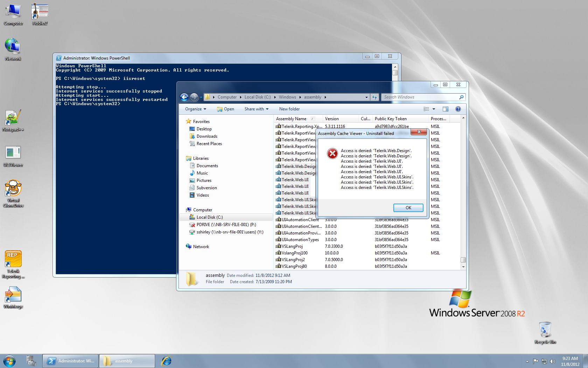Click the Computer breadcrumb segment

click(x=227, y=97)
